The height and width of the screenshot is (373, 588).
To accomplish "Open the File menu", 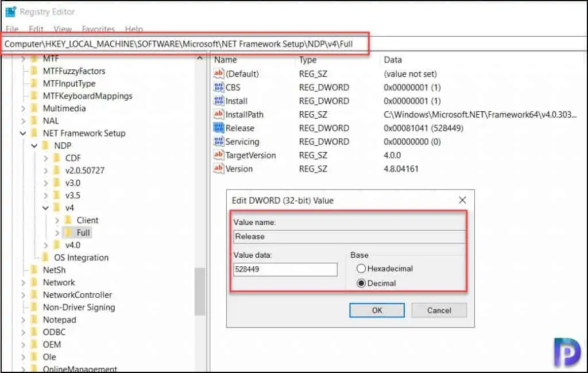I will [12, 29].
